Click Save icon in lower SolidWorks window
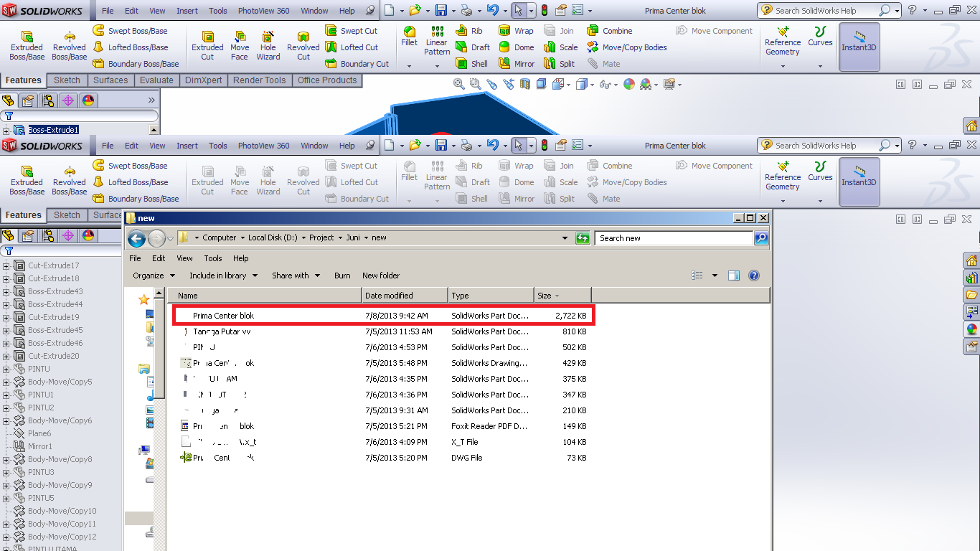980x551 pixels. click(x=441, y=145)
